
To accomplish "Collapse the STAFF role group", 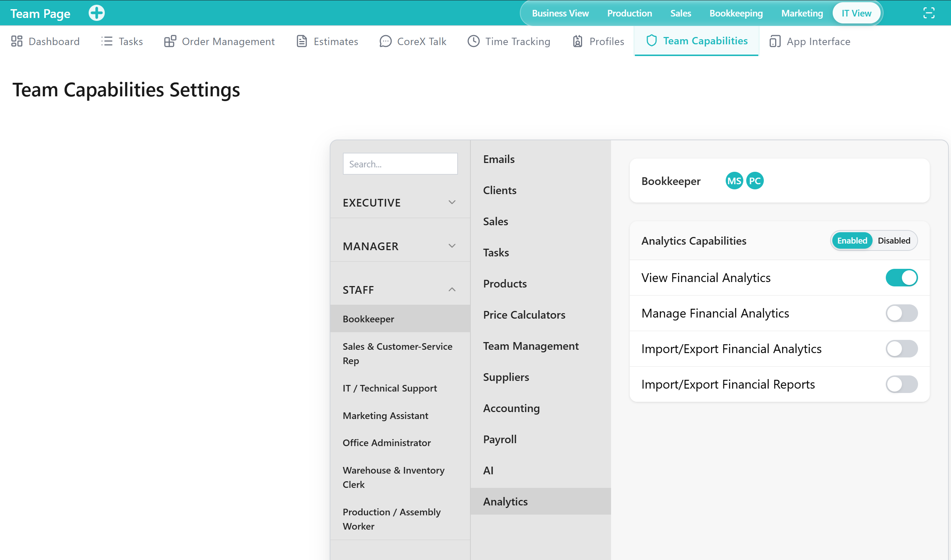I will 400,290.
